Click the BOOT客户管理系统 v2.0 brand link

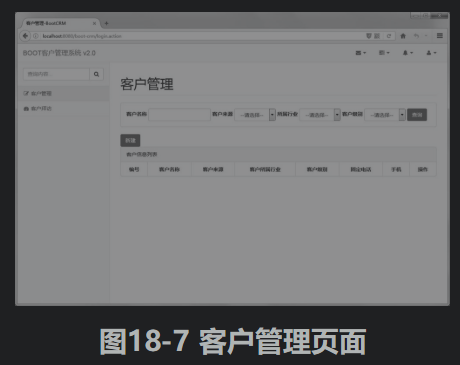(59, 53)
